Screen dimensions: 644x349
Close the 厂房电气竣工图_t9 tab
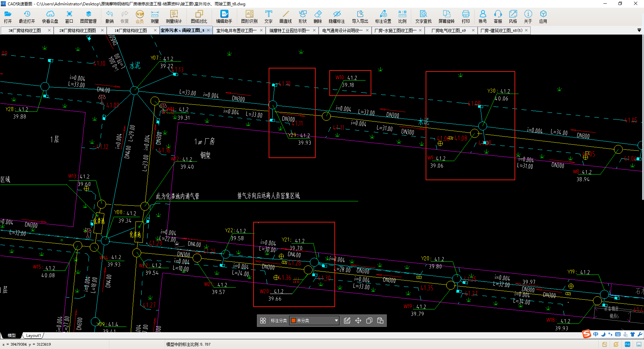click(473, 30)
